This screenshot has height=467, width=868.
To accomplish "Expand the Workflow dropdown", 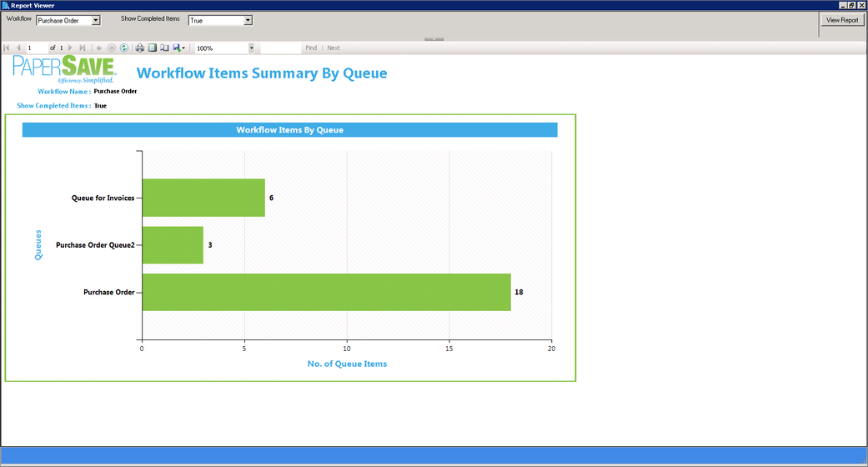I will pos(96,21).
